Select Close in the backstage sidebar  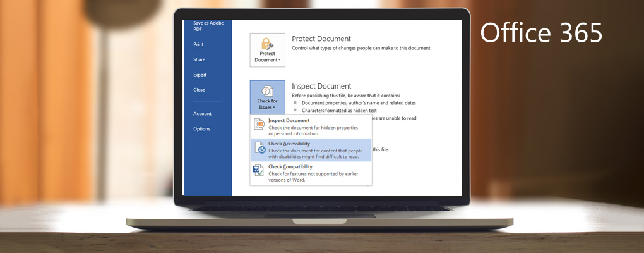pos(199,90)
